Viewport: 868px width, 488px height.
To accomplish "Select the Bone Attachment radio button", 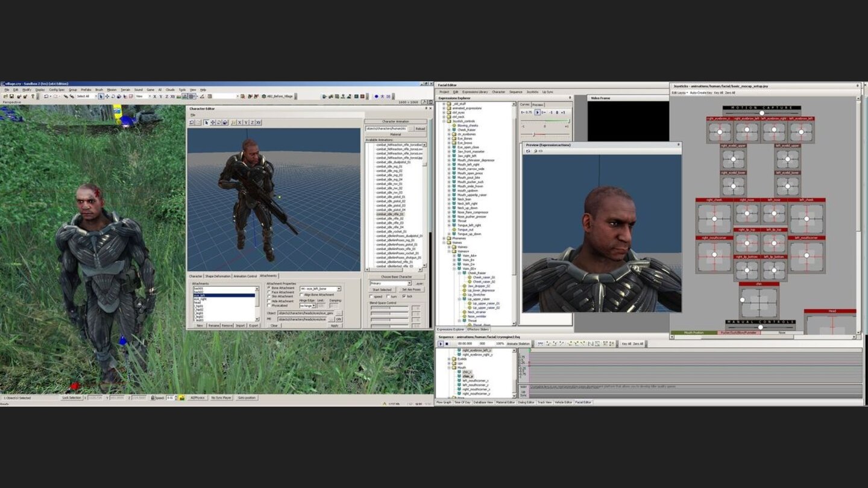I will (269, 288).
